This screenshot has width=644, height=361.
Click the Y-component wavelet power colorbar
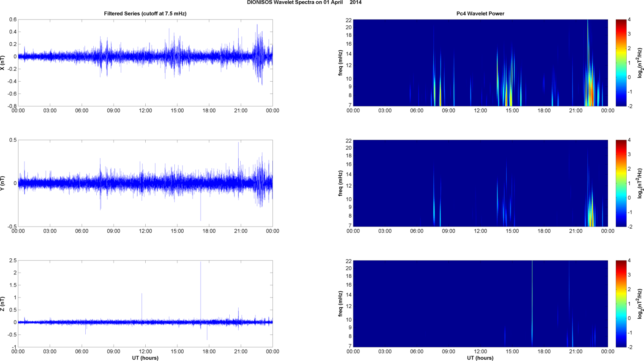pos(621,183)
